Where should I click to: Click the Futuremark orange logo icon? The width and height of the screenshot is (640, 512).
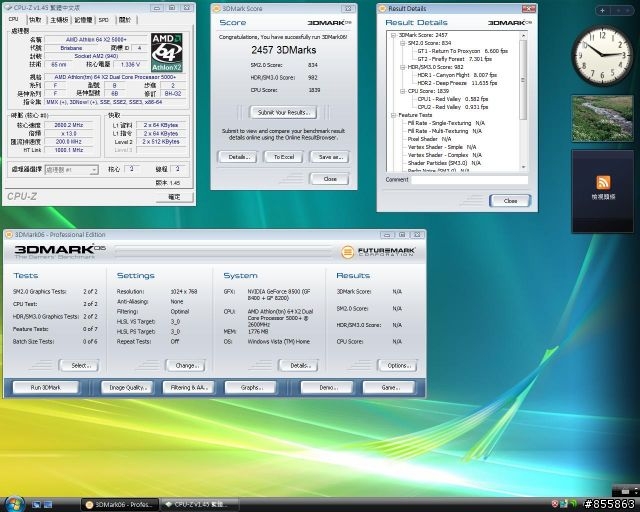[x=347, y=252]
